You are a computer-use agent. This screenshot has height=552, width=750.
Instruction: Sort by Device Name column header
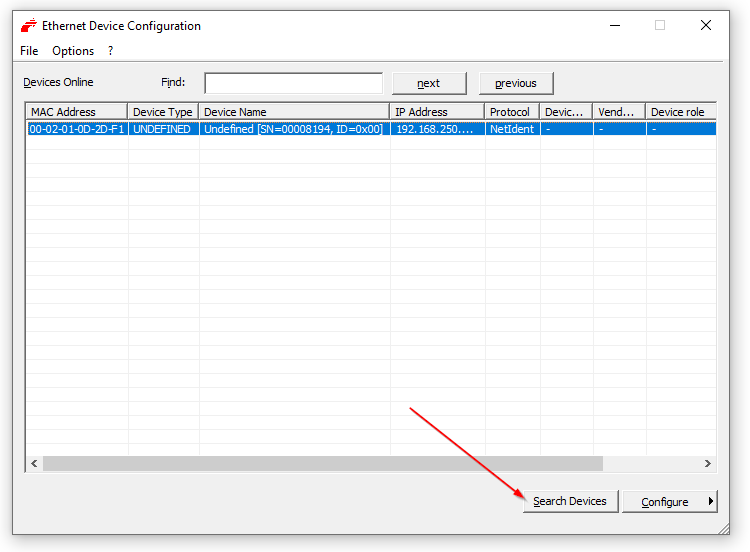tap(294, 112)
